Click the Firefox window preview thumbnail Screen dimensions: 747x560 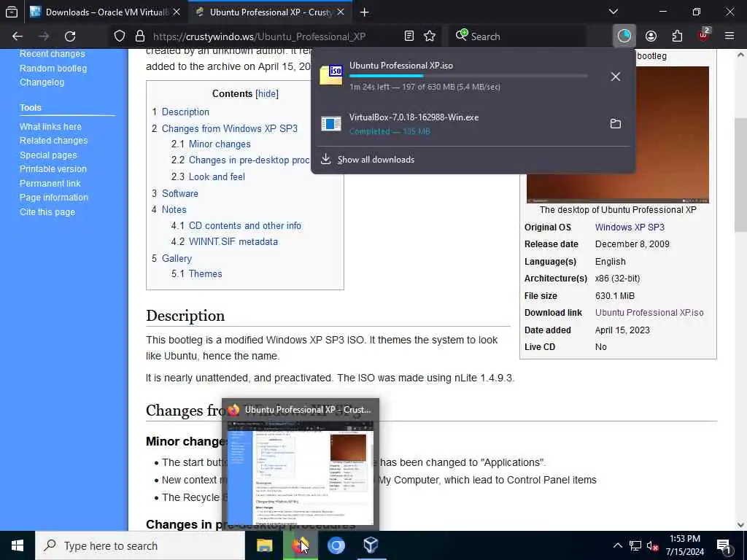[x=301, y=472]
